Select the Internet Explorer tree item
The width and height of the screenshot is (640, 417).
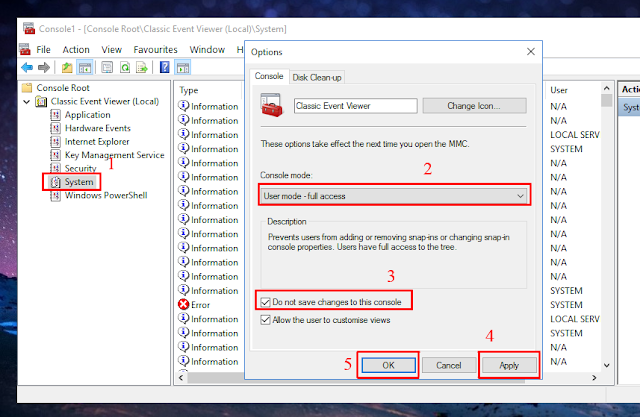coord(97,142)
